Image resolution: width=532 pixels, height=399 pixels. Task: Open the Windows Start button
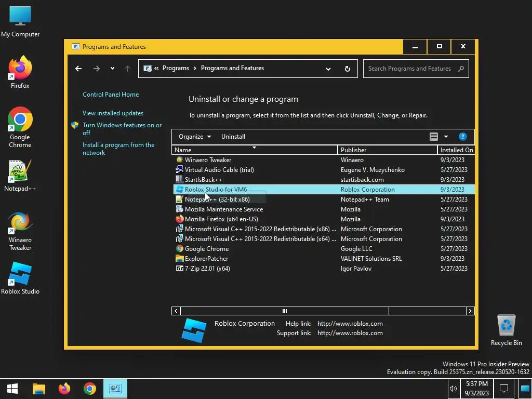coord(12,389)
